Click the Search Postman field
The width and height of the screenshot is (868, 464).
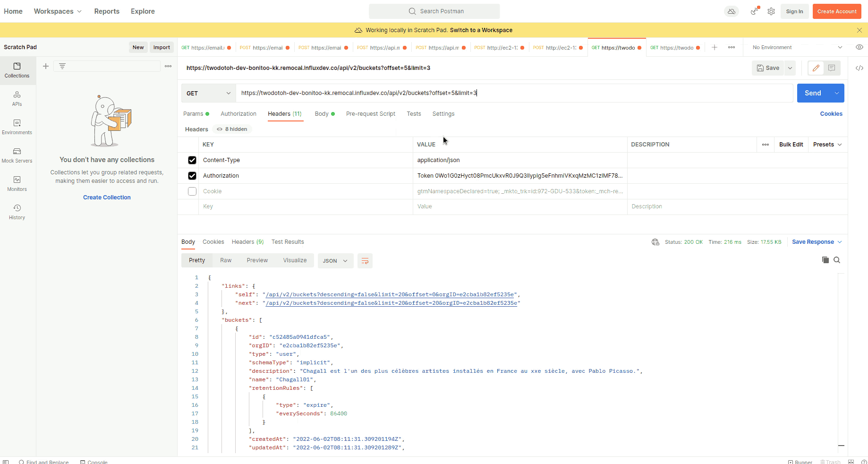[x=434, y=11]
